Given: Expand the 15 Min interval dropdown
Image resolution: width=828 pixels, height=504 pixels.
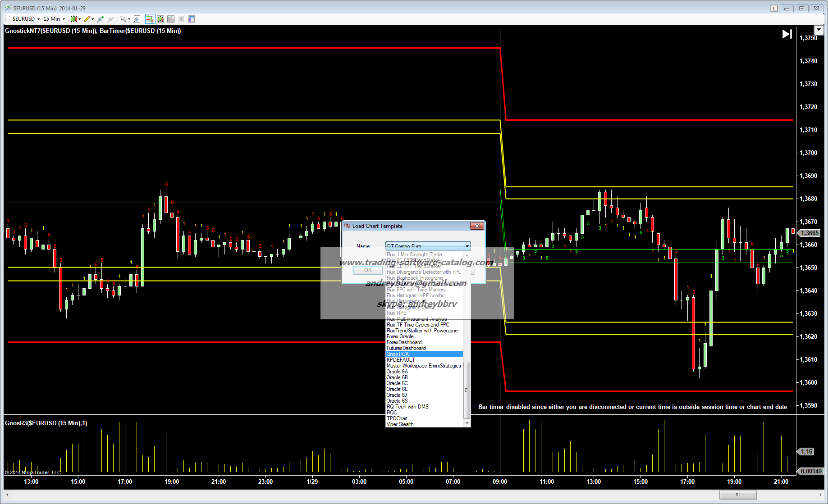Looking at the screenshot, I should [54, 19].
